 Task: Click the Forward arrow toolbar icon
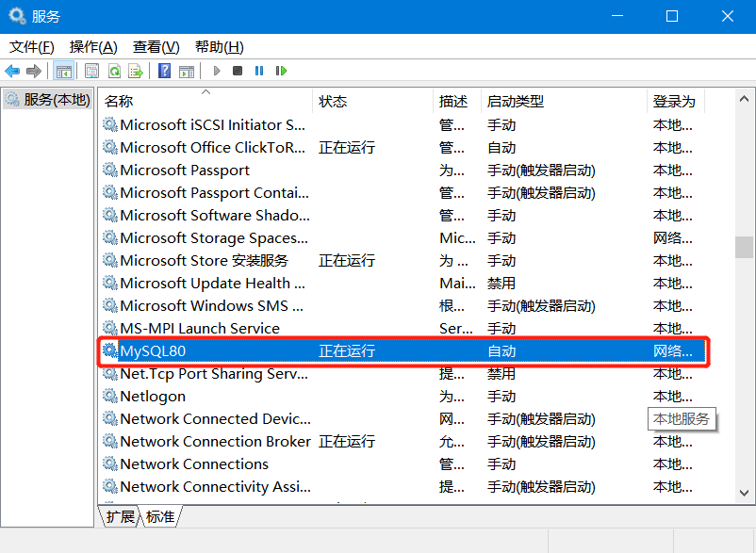point(33,72)
